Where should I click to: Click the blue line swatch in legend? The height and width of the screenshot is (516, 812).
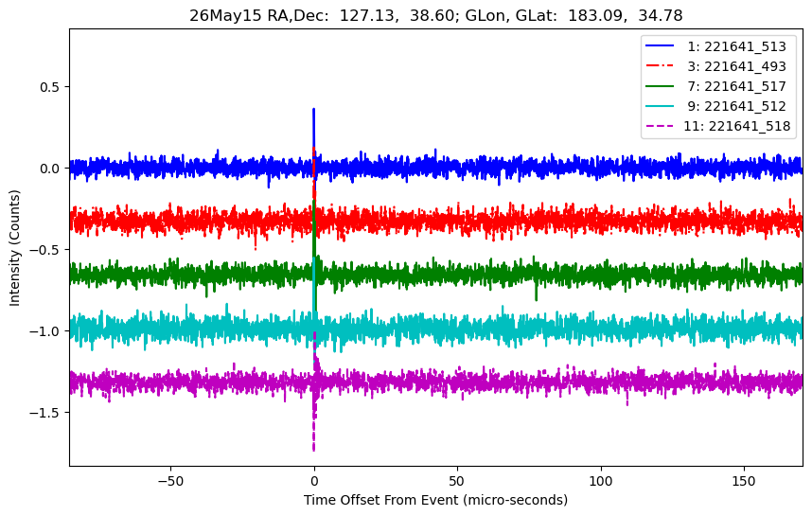tap(660, 46)
